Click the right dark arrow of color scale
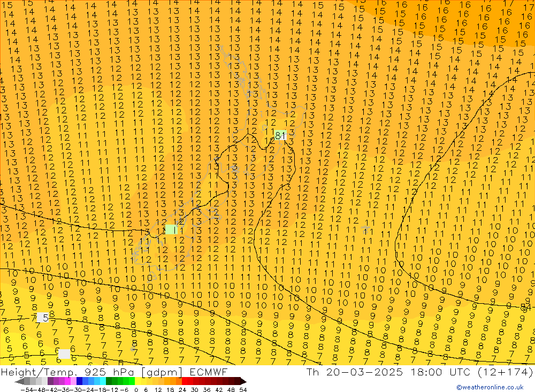Viewport: 535px width, 392px height. click(x=243, y=381)
